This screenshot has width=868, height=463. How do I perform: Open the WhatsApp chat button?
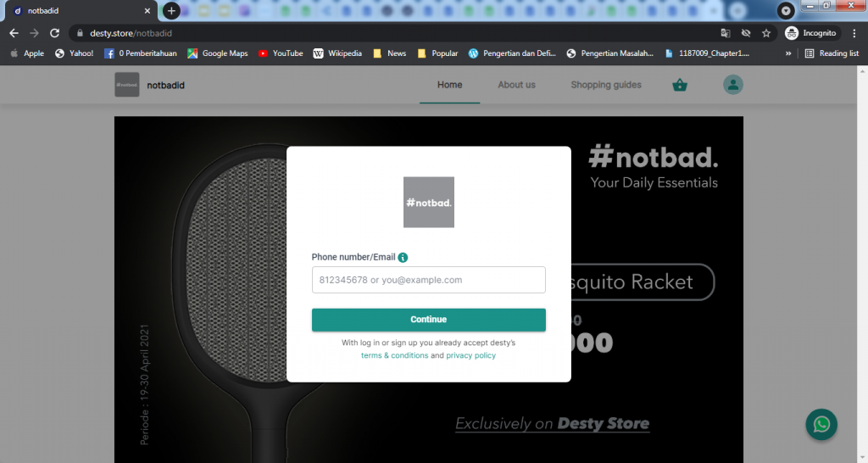pos(821,424)
